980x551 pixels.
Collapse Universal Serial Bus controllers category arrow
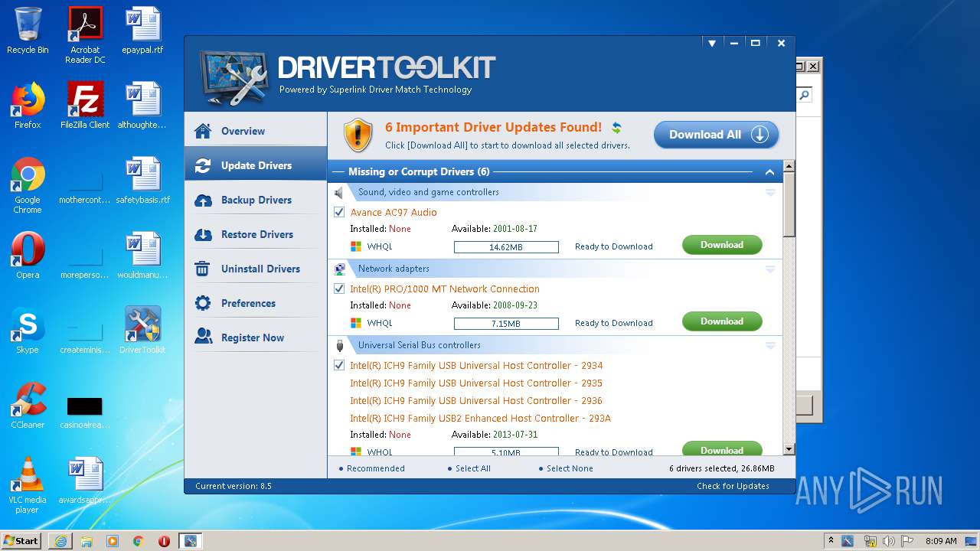[x=770, y=346]
